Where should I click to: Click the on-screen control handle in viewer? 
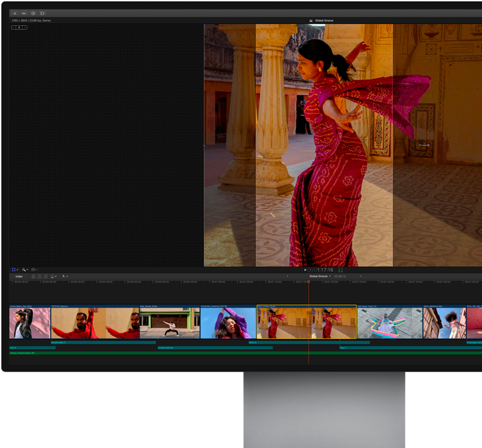click(x=424, y=145)
